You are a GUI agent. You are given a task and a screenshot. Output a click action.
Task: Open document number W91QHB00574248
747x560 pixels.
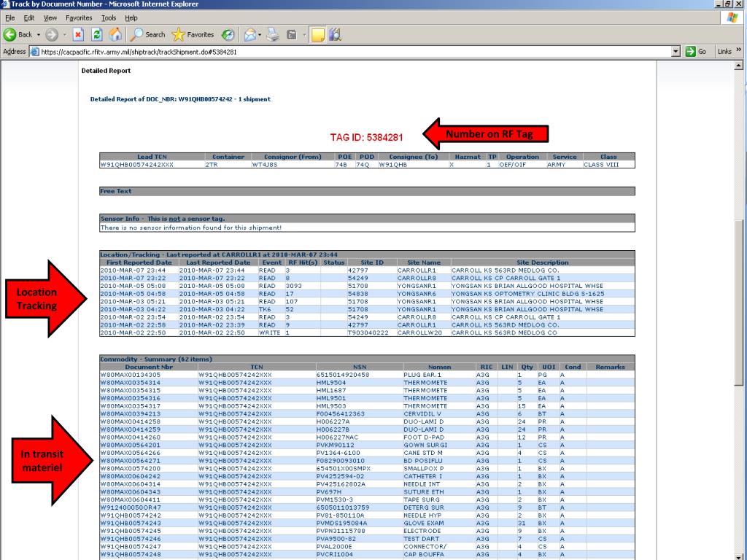[x=130, y=554]
